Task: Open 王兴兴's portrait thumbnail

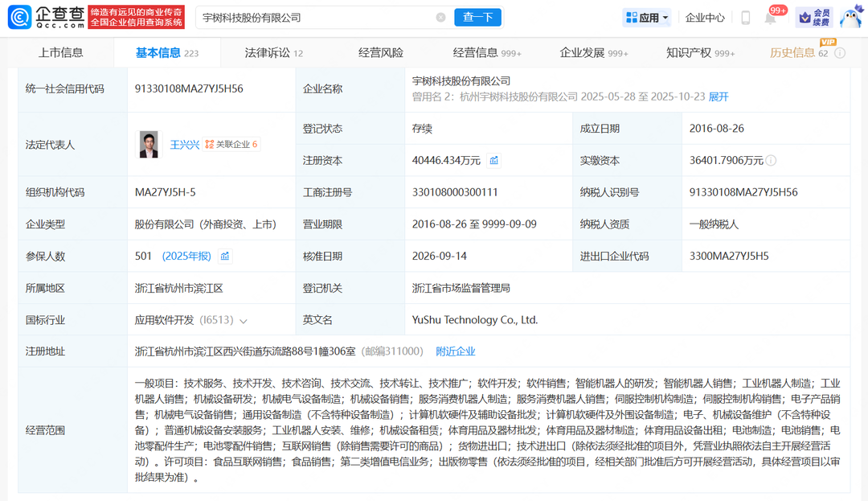Action: (x=149, y=145)
